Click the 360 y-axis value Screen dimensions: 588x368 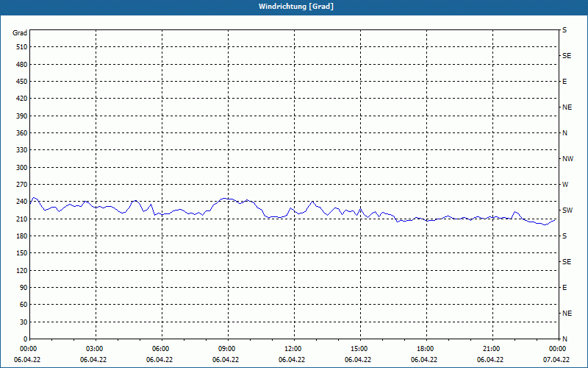click(x=22, y=133)
